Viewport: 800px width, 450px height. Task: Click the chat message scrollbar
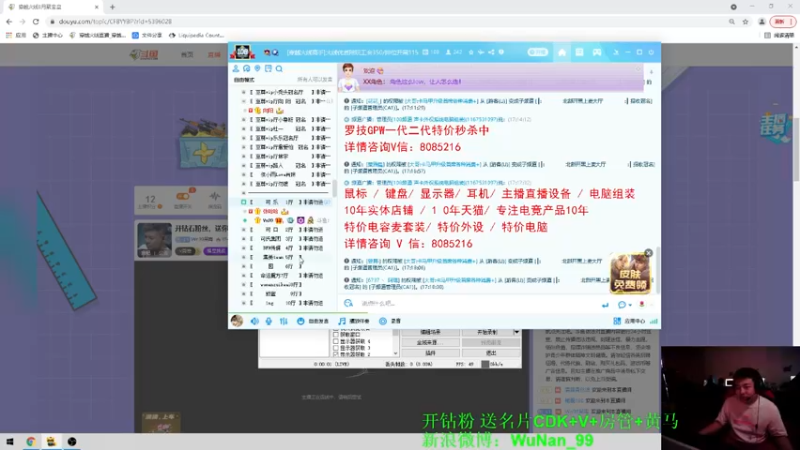click(x=658, y=270)
